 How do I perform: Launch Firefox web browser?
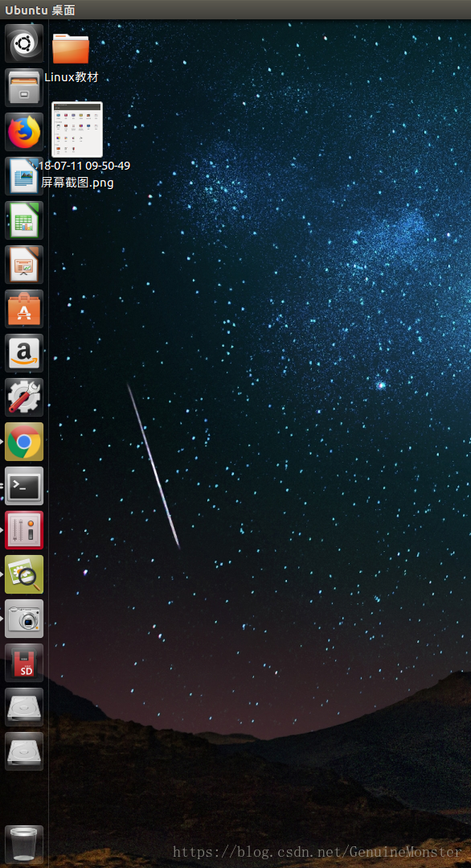(x=24, y=131)
